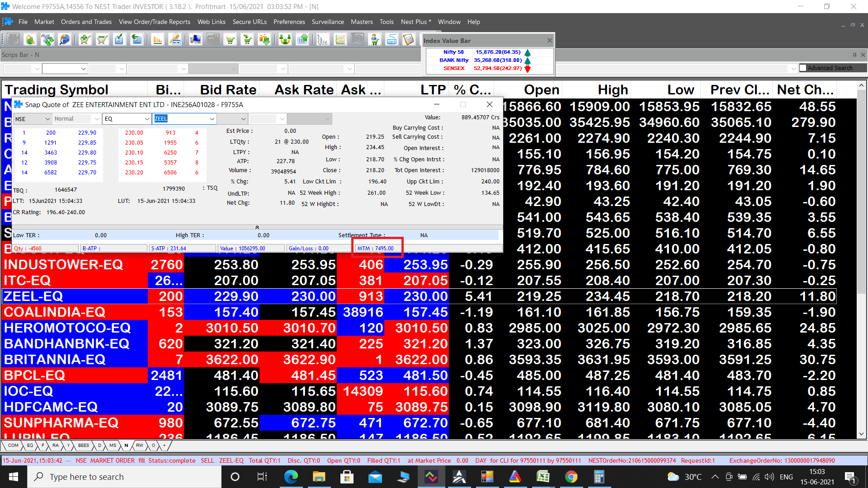Image resolution: width=868 pixels, height=488 pixels.
Task: Sort by Open column header
Action: pyautogui.click(x=527, y=89)
